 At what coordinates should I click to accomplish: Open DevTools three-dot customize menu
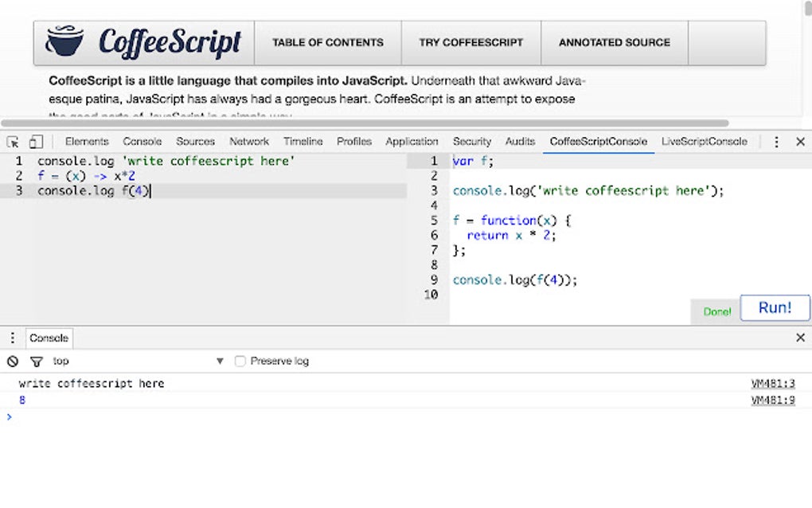point(776,142)
